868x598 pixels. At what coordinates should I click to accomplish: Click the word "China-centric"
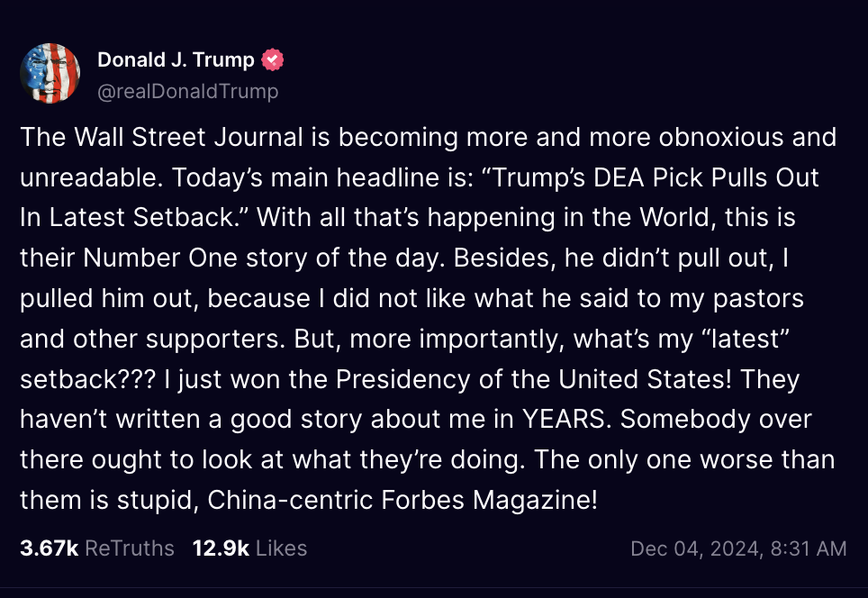coord(290,500)
